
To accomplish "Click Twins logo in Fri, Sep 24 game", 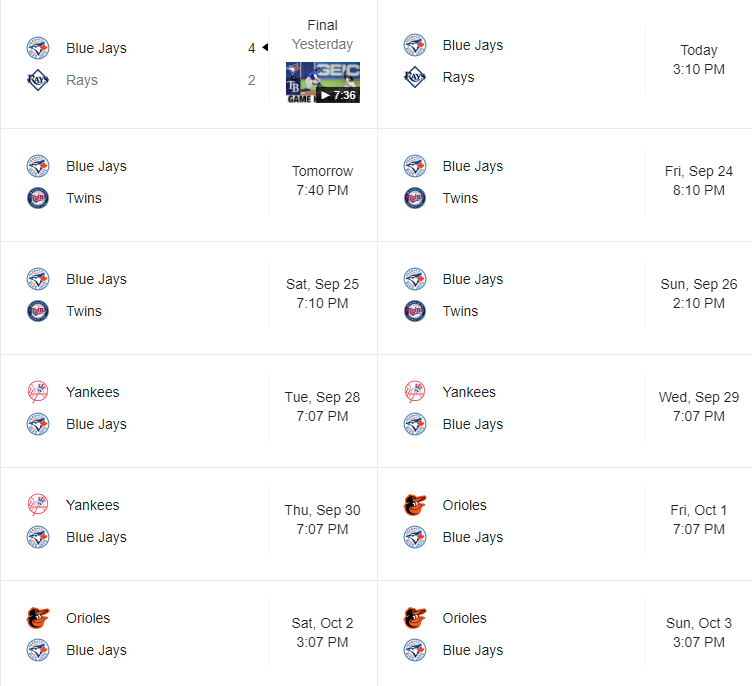I will point(415,198).
